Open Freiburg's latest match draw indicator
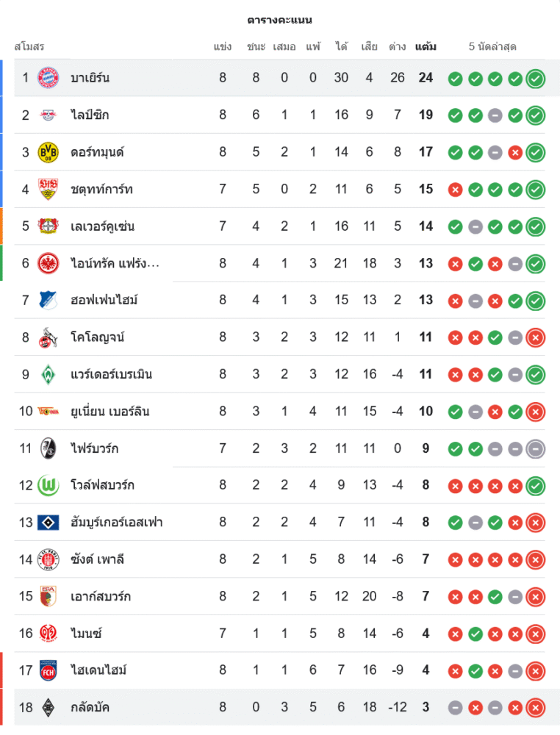Screen dimensions: 560x735 pos(536,448)
